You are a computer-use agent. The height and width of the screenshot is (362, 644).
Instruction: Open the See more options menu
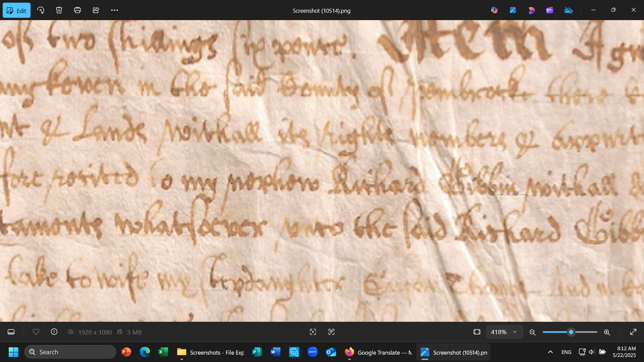point(114,10)
